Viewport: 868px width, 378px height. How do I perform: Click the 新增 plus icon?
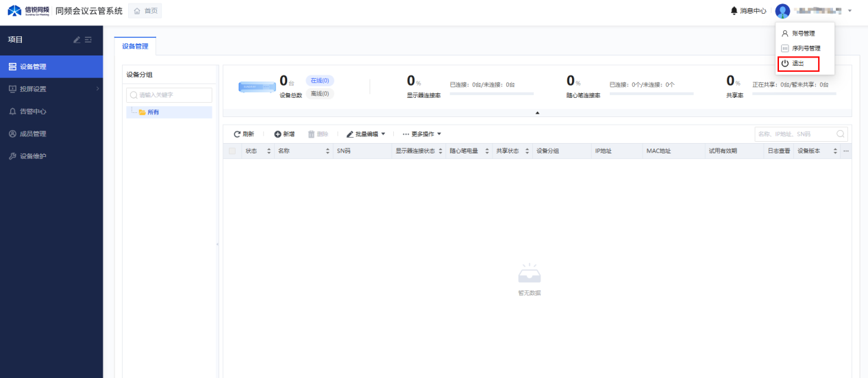pyautogui.click(x=278, y=134)
